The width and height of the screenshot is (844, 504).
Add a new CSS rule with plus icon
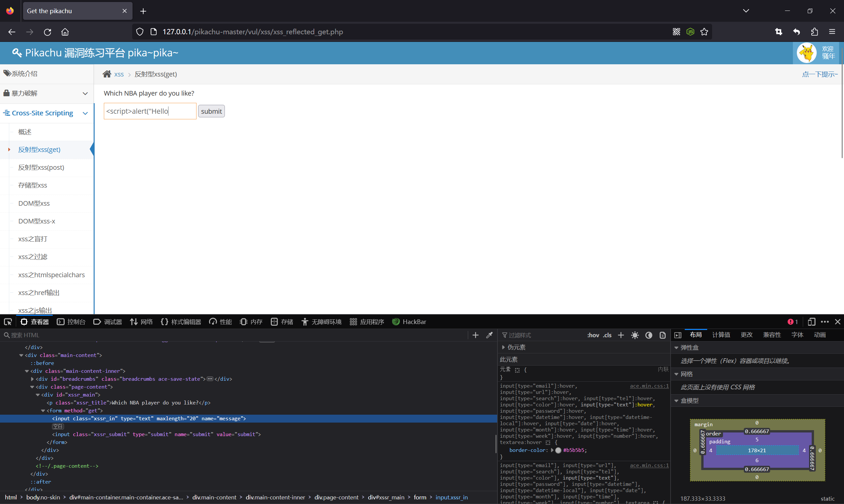621,335
